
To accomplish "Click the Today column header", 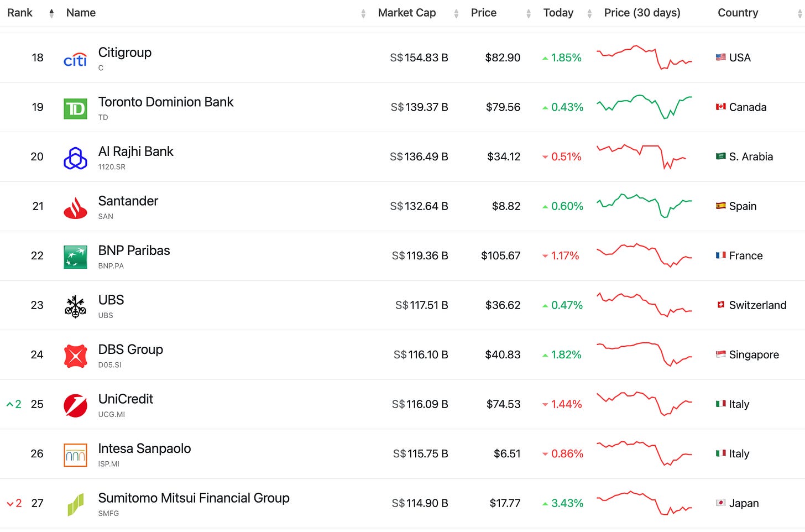I will tap(558, 13).
